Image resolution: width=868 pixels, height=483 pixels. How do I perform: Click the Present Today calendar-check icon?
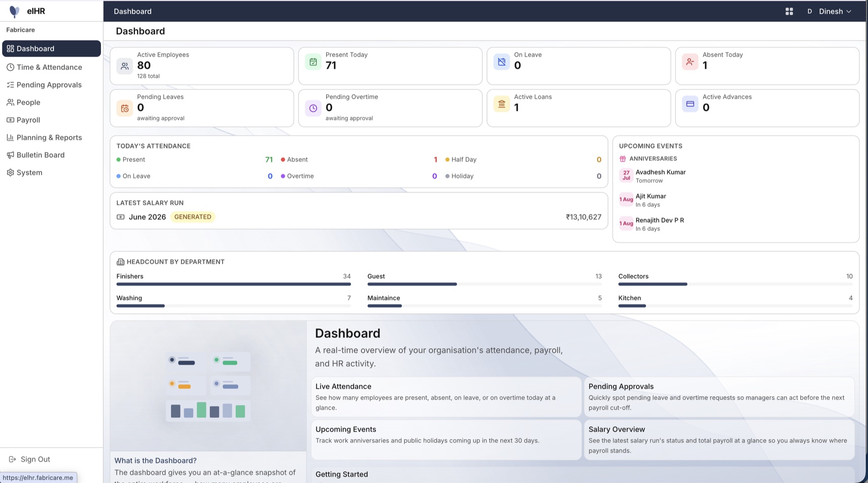313,62
